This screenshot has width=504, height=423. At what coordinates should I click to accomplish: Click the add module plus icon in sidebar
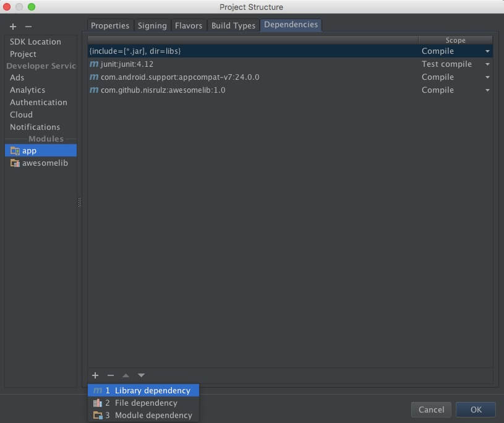[x=13, y=27]
